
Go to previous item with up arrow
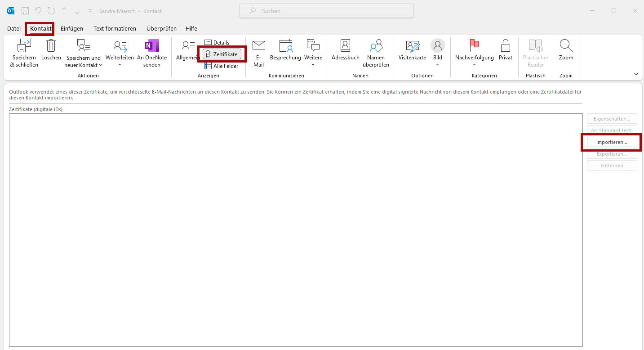(64, 11)
